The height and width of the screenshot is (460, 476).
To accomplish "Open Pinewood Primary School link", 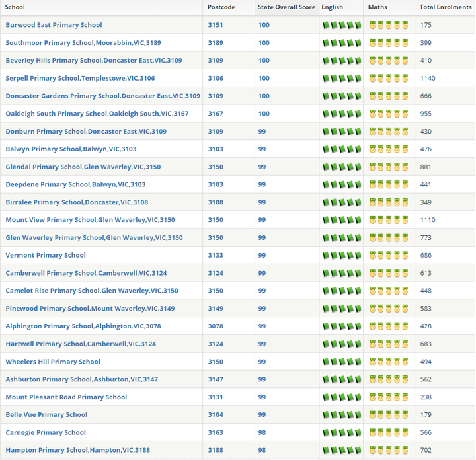I will click(90, 308).
